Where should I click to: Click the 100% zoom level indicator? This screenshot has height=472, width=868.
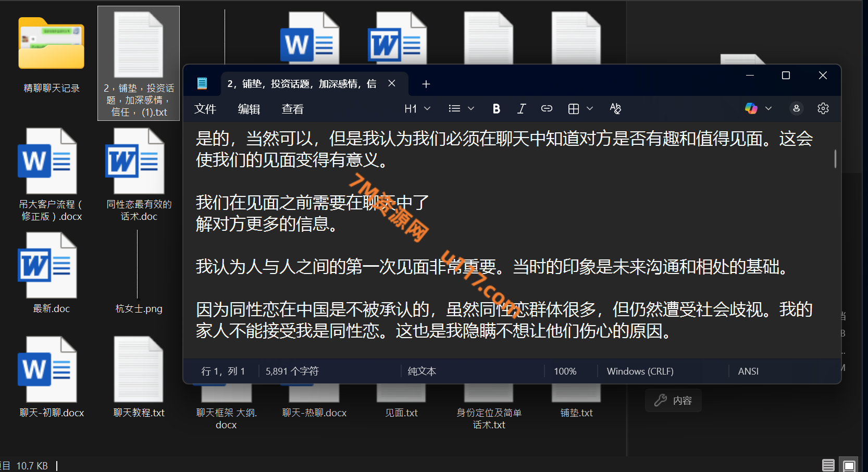coord(565,371)
